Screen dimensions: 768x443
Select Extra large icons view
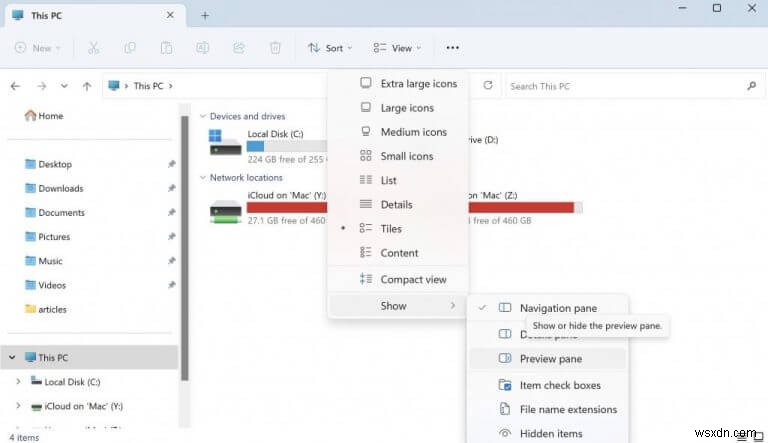click(398, 83)
